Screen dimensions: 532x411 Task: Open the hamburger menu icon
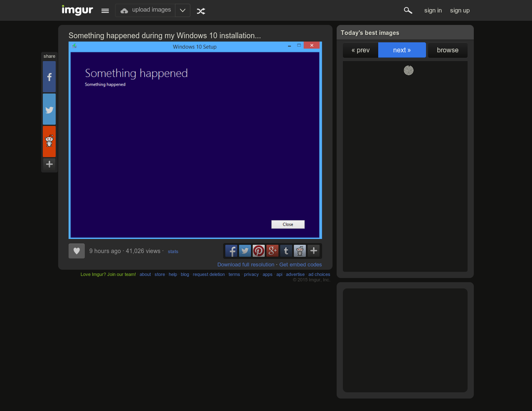[x=105, y=11]
